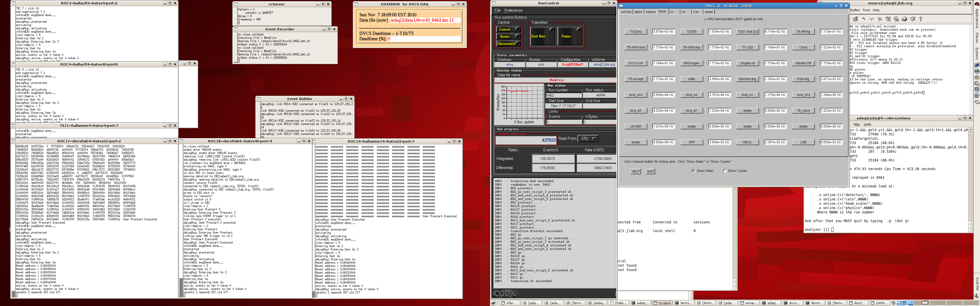Viewport: 980px width, 306px height.
Task: Switch to the nminus scaler tab
Action: (651, 12)
